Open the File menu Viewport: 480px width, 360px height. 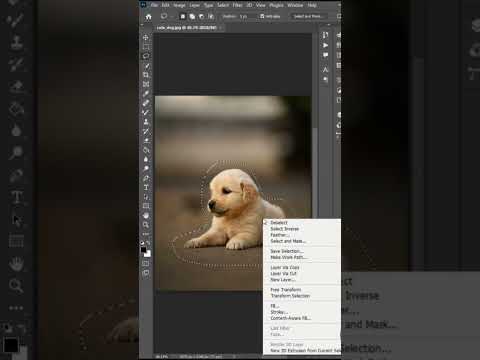tap(154, 5)
